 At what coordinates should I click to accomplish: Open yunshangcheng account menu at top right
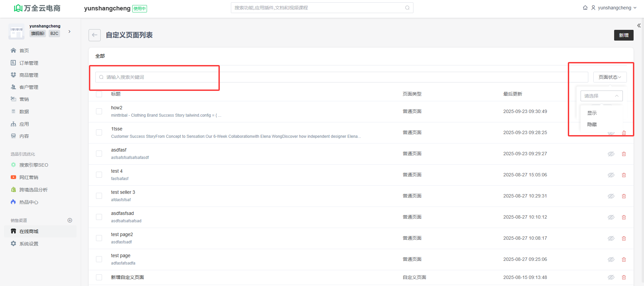coord(614,8)
